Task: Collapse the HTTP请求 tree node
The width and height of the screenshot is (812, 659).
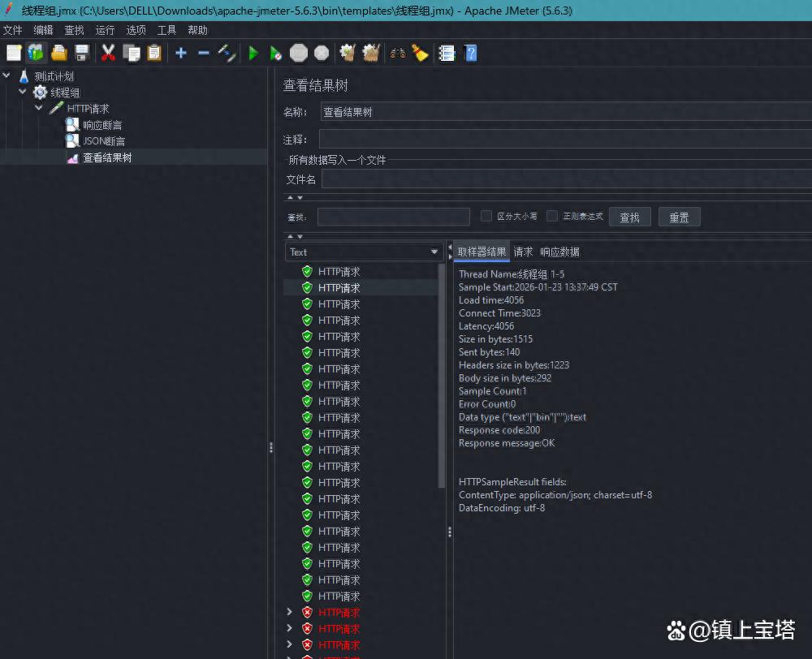Action: 39,108
